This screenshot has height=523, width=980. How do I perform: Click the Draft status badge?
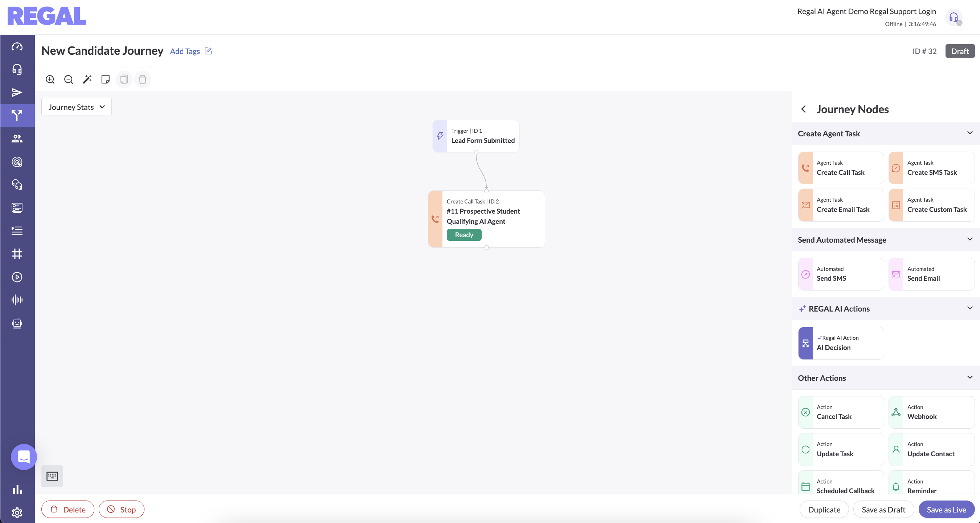[x=960, y=51]
